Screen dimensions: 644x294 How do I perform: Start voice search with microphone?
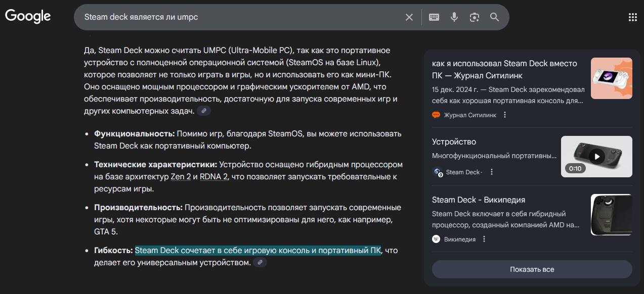(x=454, y=17)
